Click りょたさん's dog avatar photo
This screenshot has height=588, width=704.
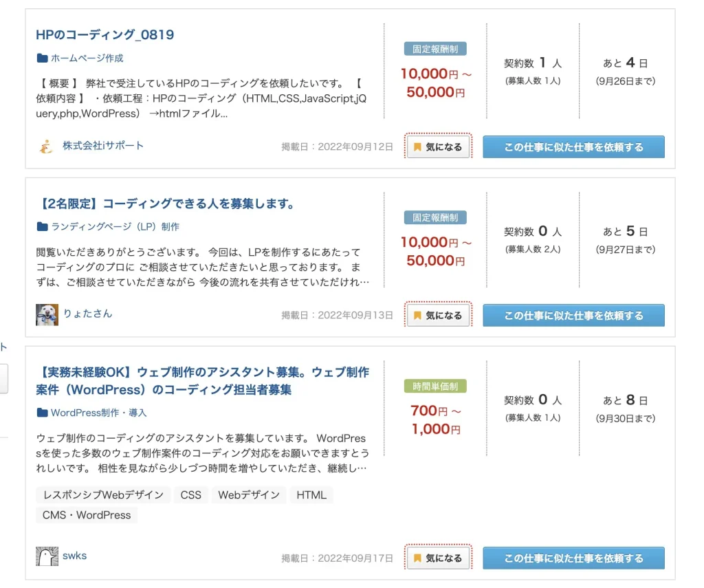pos(47,314)
